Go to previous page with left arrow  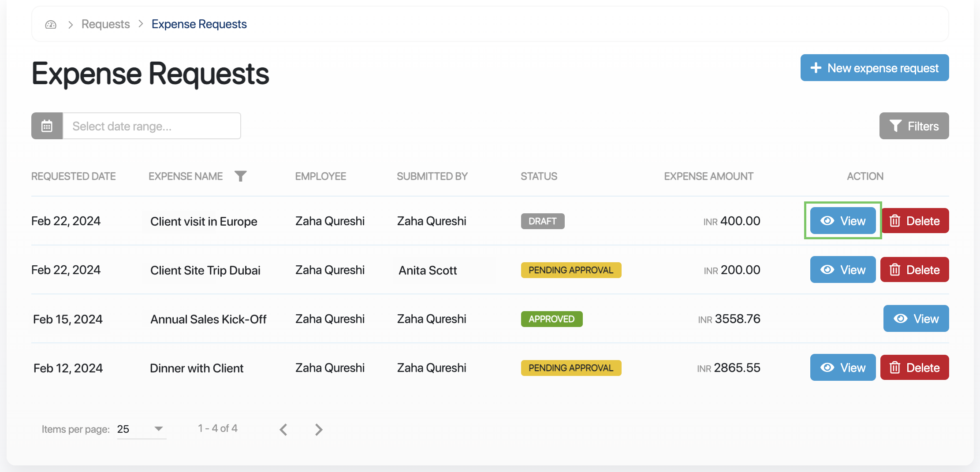pyautogui.click(x=283, y=429)
